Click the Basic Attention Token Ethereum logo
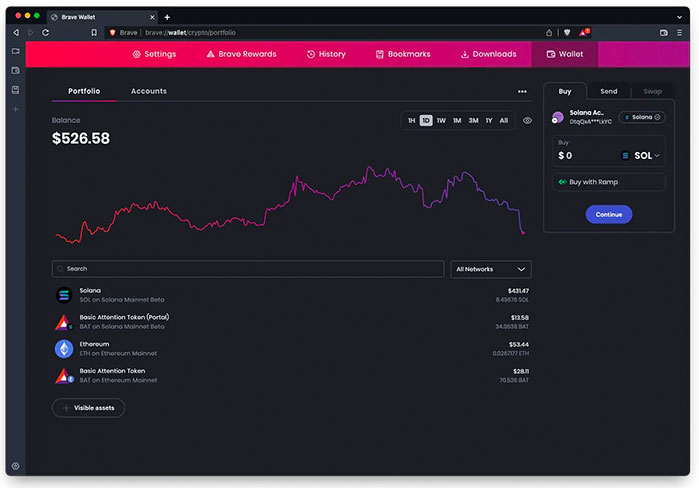Viewport: 699px width, 488px height. tap(64, 376)
